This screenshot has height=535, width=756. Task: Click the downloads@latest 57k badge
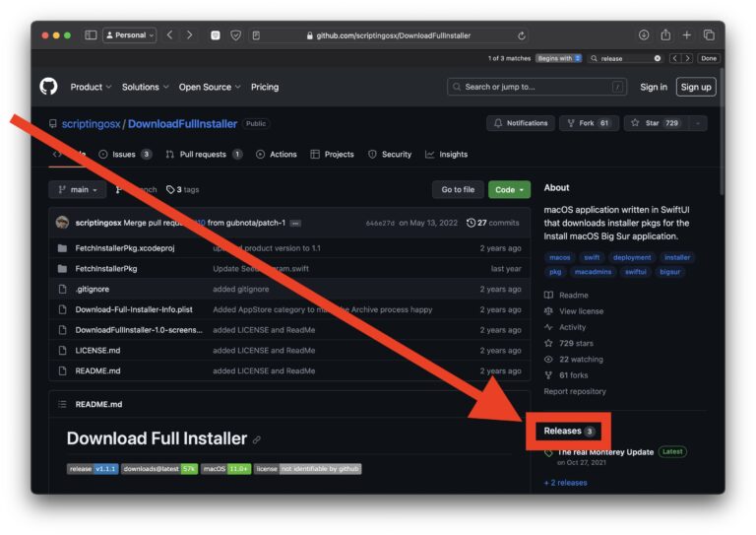(159, 469)
